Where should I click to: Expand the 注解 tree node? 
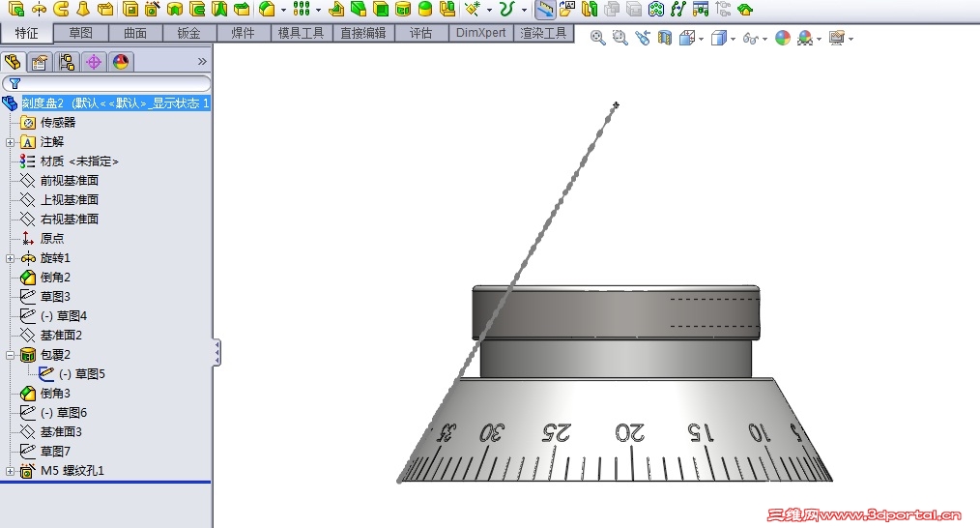(10, 142)
